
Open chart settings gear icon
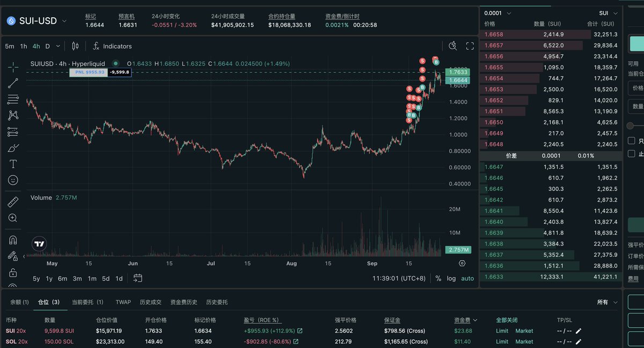(x=462, y=263)
